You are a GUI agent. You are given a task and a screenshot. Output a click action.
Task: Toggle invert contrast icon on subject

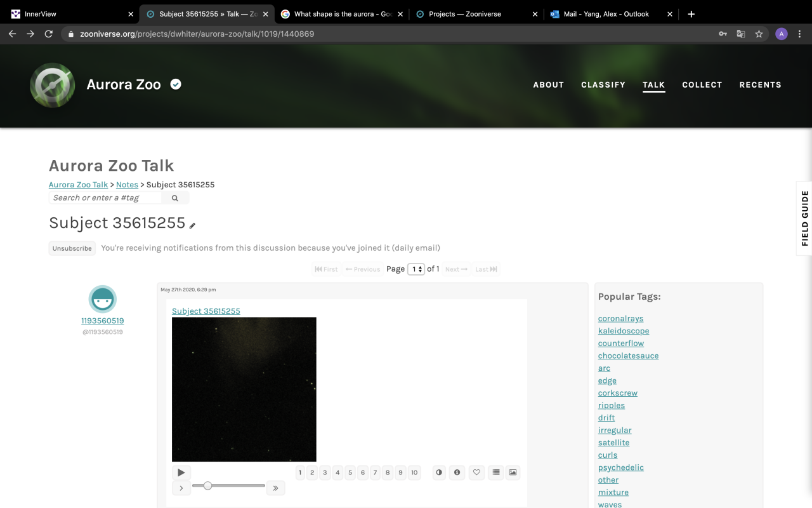439,472
